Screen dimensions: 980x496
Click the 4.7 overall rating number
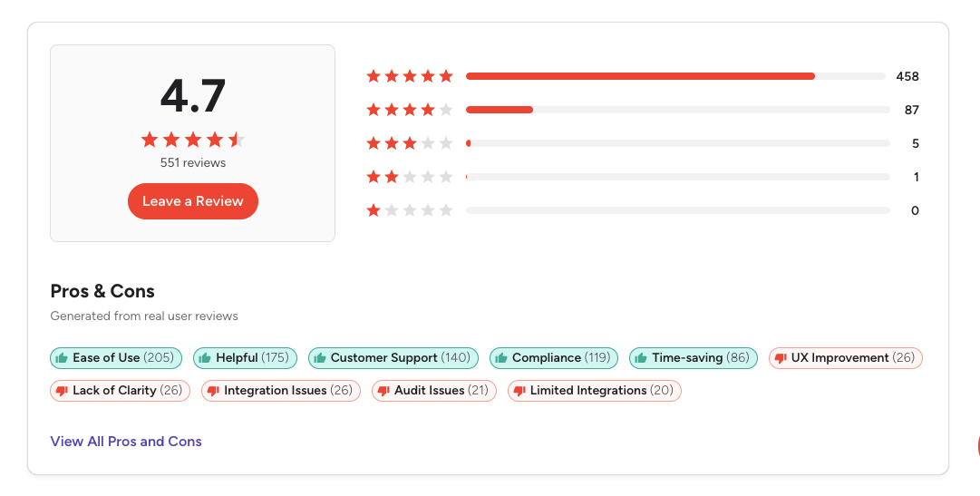[x=192, y=96]
